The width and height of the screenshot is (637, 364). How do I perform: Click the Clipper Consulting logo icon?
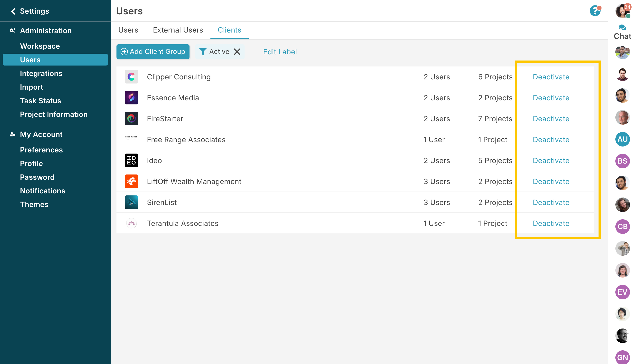131,77
